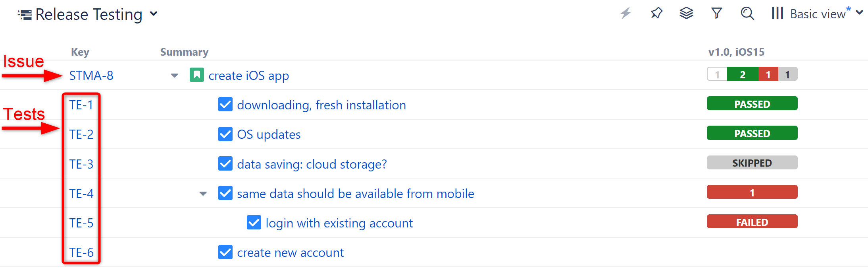This screenshot has width=868, height=268.
Task: Click the bookmark icon on create iOS app
Action: [x=196, y=75]
